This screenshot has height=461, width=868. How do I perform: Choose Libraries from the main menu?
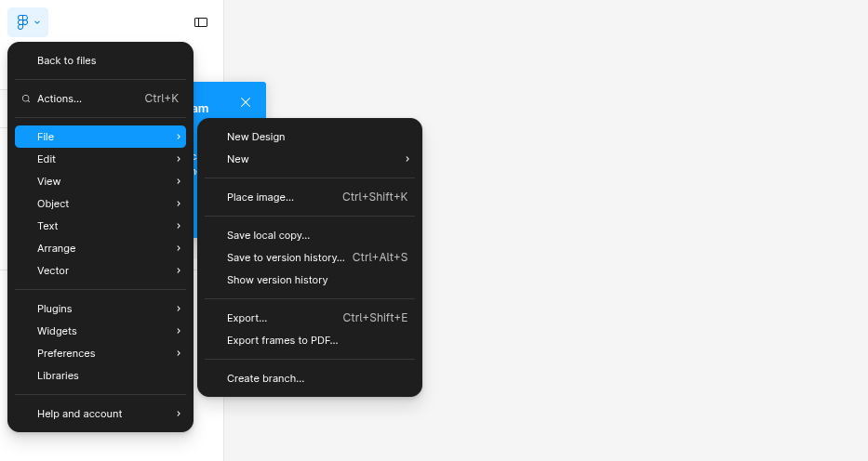[x=58, y=375]
